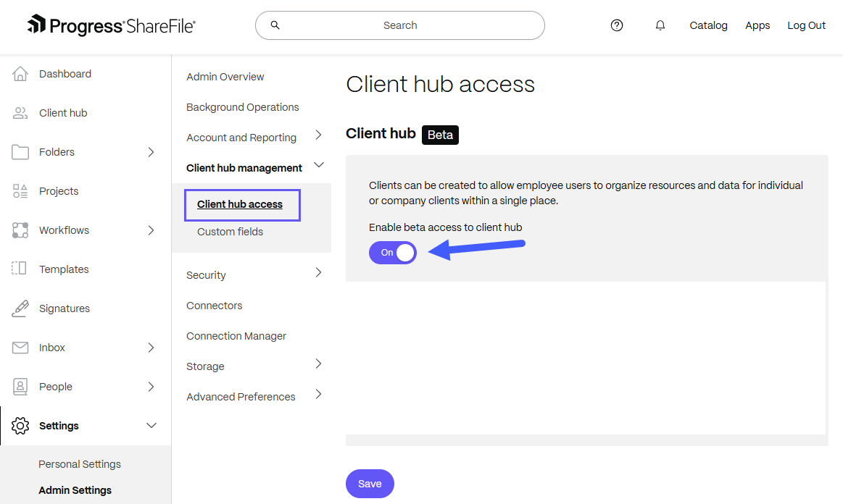Screen dimensions: 843x504
Task: Select the Client hub sidebar icon
Action: coord(20,112)
